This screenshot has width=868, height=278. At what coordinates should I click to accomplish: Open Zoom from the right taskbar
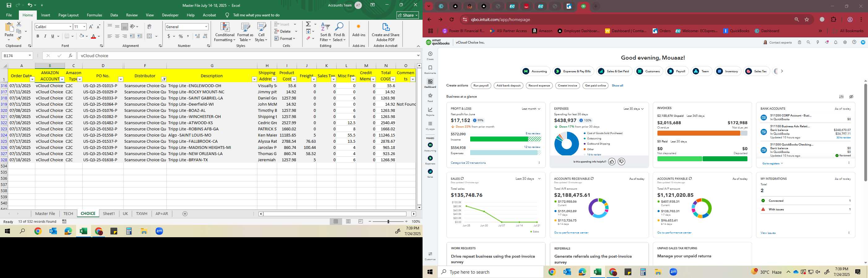coord(673,272)
